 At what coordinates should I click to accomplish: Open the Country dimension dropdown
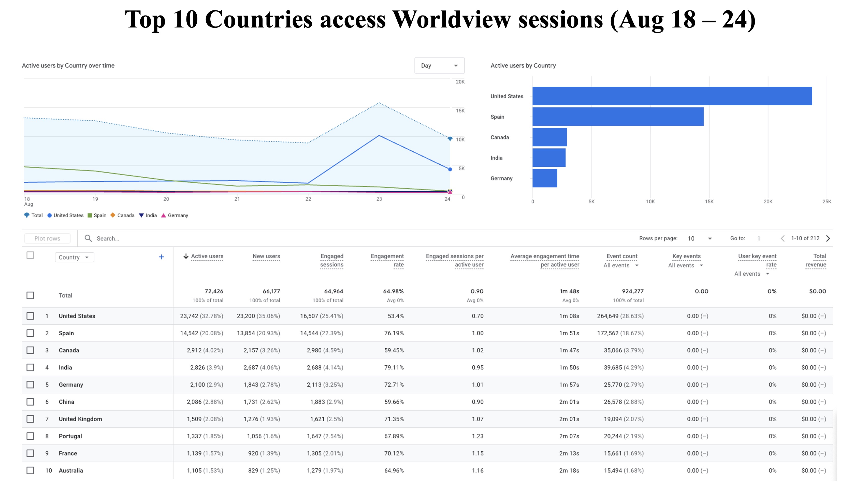point(74,257)
